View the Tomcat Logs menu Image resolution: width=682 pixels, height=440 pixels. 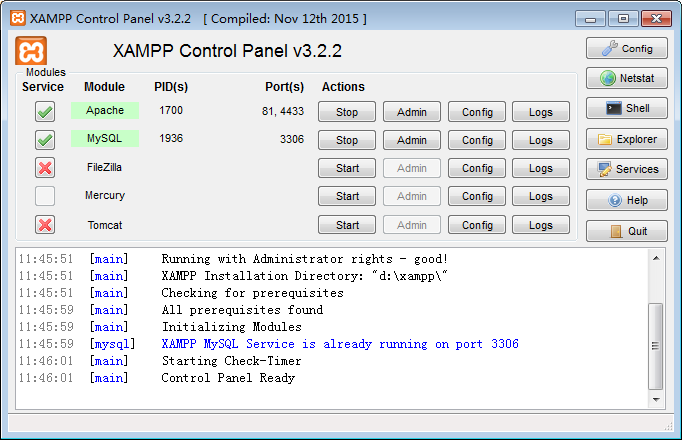(541, 225)
